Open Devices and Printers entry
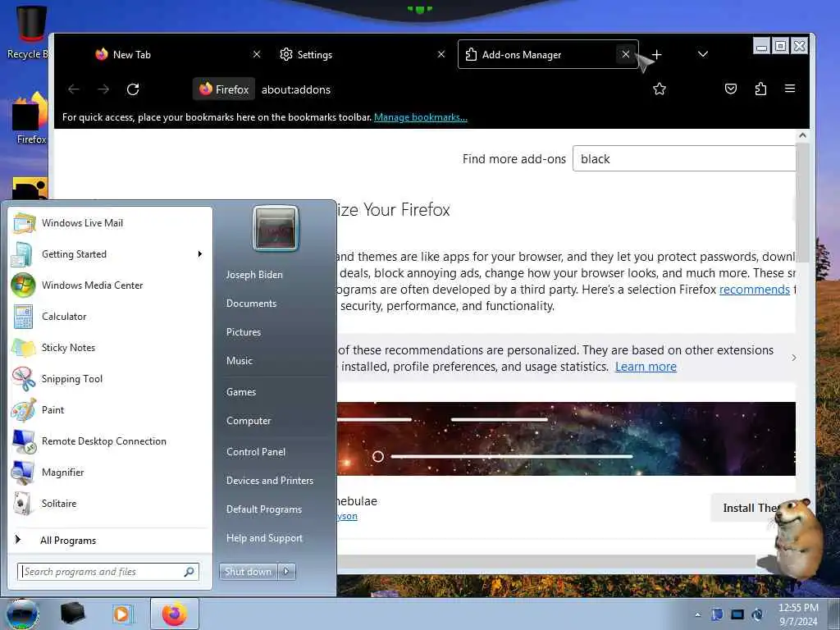Viewport: 840px width, 630px height. click(x=270, y=481)
